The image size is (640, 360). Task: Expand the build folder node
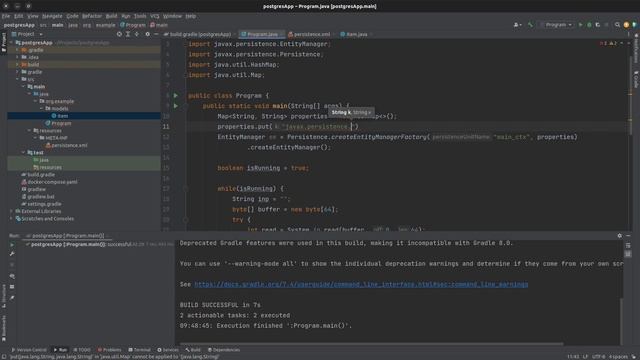coord(18,64)
